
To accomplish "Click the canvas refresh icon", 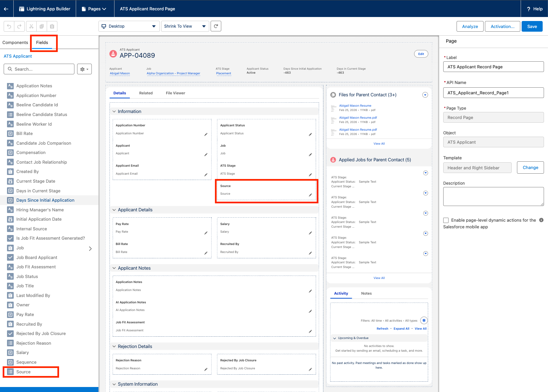I will pos(216,26).
